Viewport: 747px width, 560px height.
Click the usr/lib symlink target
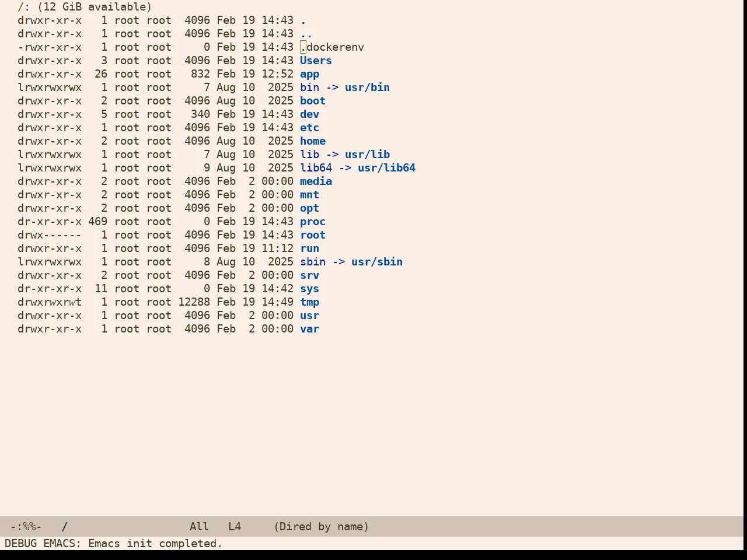click(367, 155)
